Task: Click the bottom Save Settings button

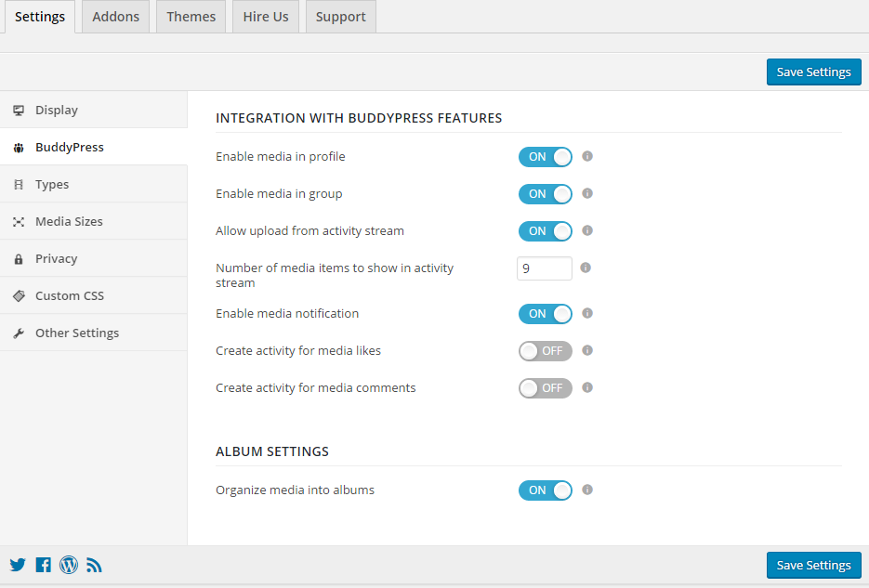Action: 813,566
